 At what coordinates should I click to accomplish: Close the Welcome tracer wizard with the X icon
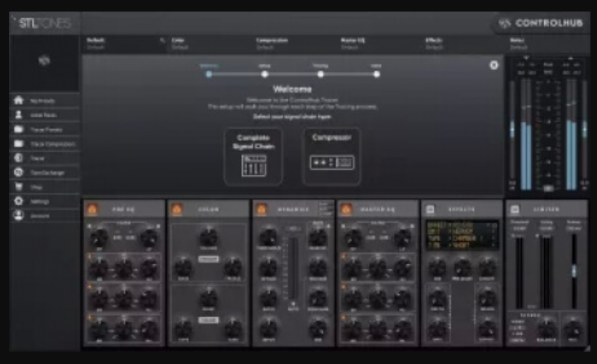click(494, 65)
